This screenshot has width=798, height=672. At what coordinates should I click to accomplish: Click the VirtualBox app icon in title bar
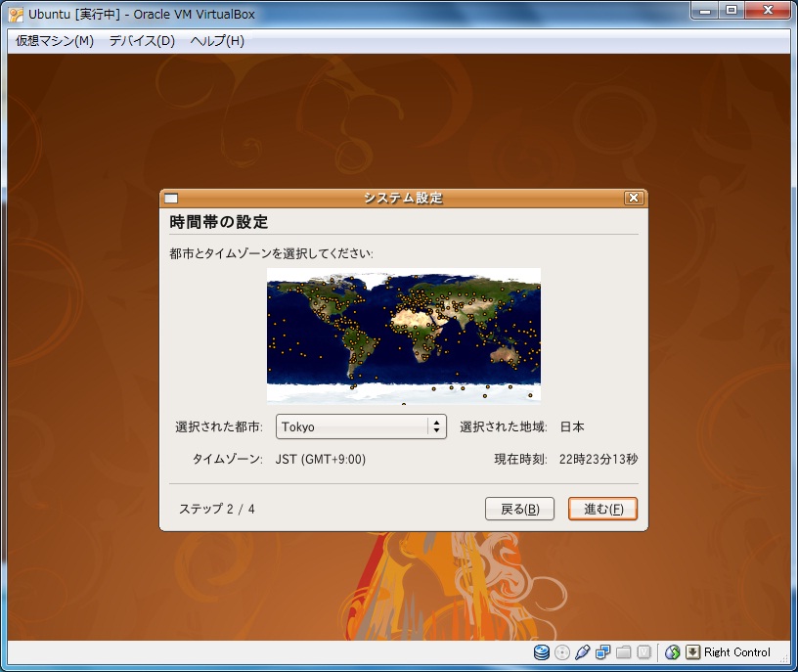click(x=16, y=15)
